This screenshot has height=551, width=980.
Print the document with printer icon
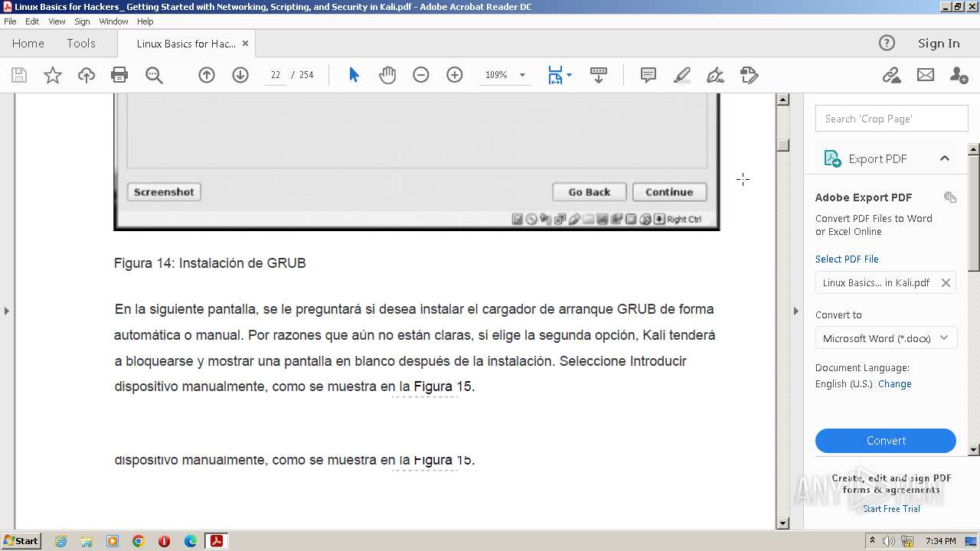click(119, 75)
